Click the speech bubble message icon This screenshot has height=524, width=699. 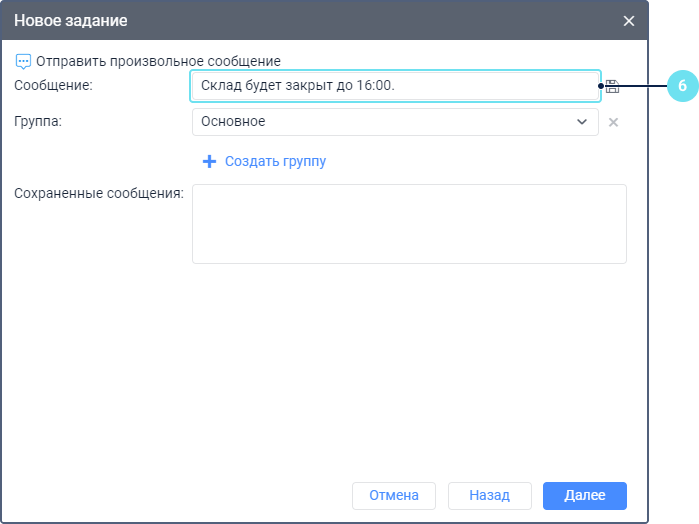click(x=24, y=61)
